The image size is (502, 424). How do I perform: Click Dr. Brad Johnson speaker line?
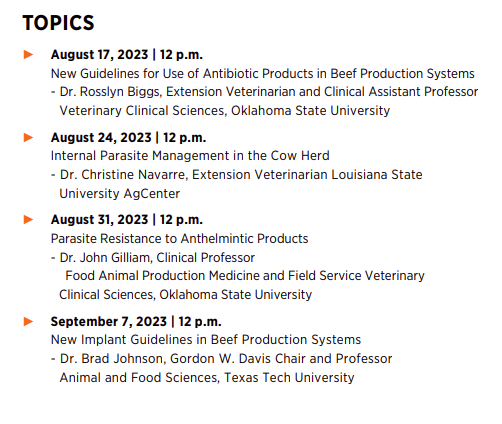click(221, 359)
